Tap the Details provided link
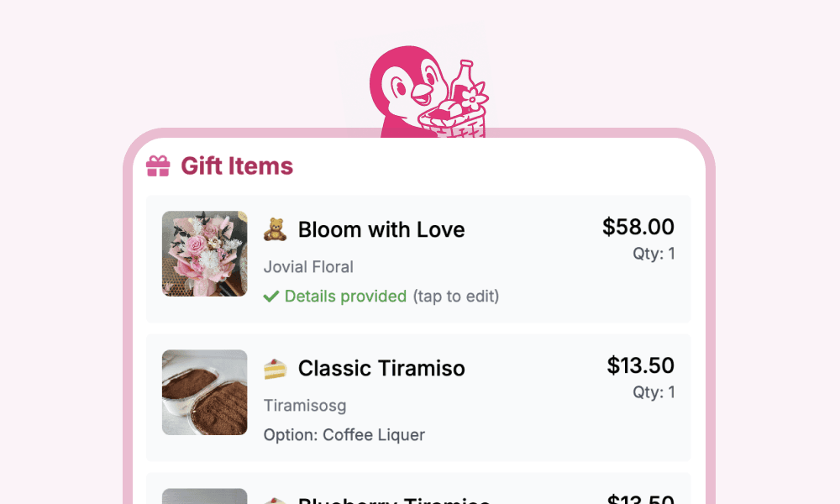 tap(345, 297)
